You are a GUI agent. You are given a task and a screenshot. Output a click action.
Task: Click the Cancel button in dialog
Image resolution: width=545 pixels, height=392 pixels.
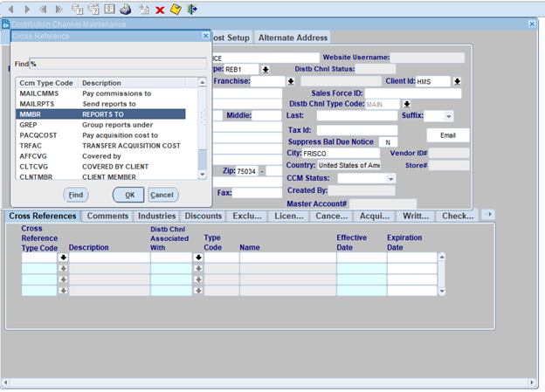pos(162,195)
